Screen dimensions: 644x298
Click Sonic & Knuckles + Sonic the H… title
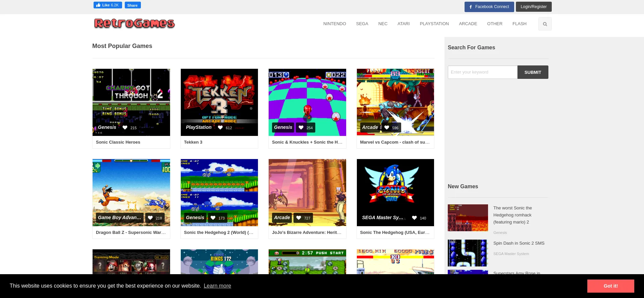click(307, 142)
